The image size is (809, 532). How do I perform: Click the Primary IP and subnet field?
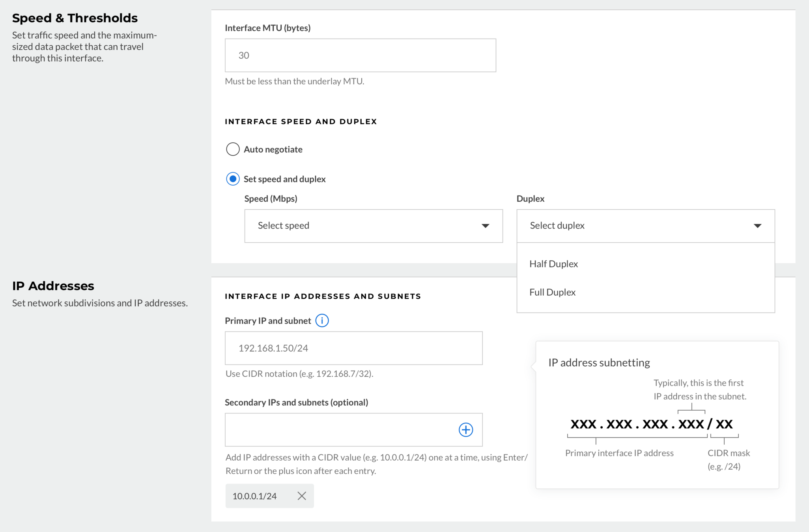coord(353,348)
